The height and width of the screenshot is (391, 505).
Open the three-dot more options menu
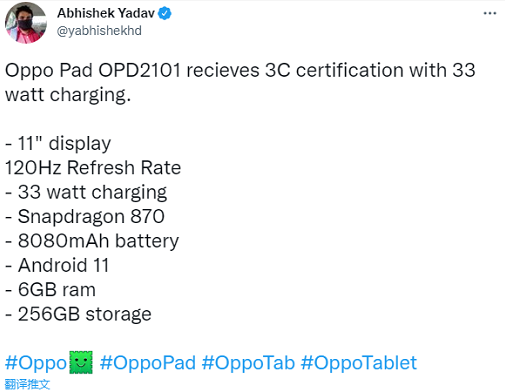point(490,13)
